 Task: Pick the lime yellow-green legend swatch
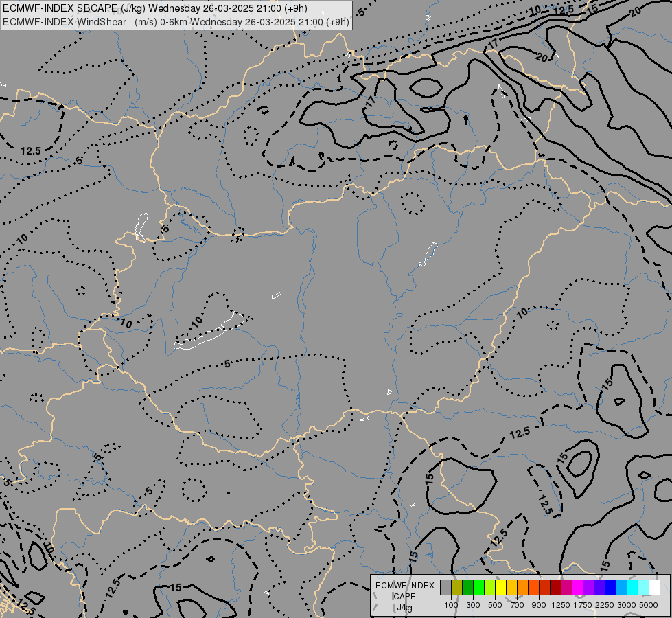pyautogui.click(x=490, y=588)
